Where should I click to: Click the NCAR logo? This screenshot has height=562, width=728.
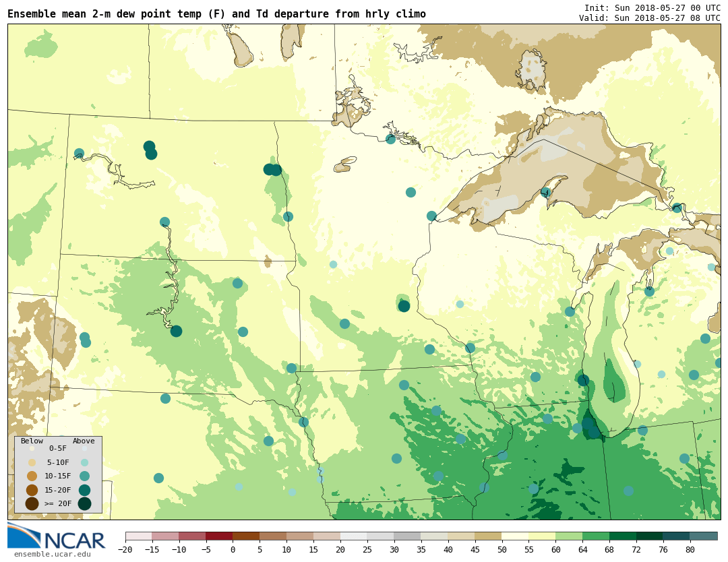coord(56,536)
